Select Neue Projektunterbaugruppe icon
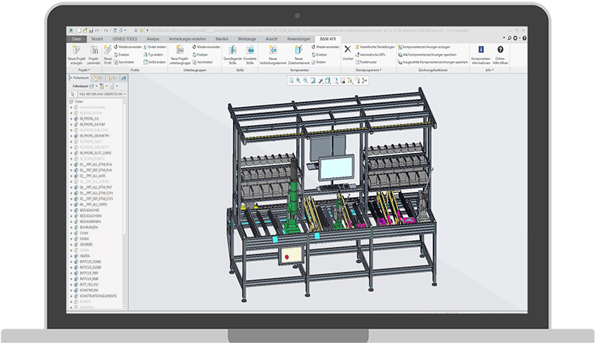 182,50
